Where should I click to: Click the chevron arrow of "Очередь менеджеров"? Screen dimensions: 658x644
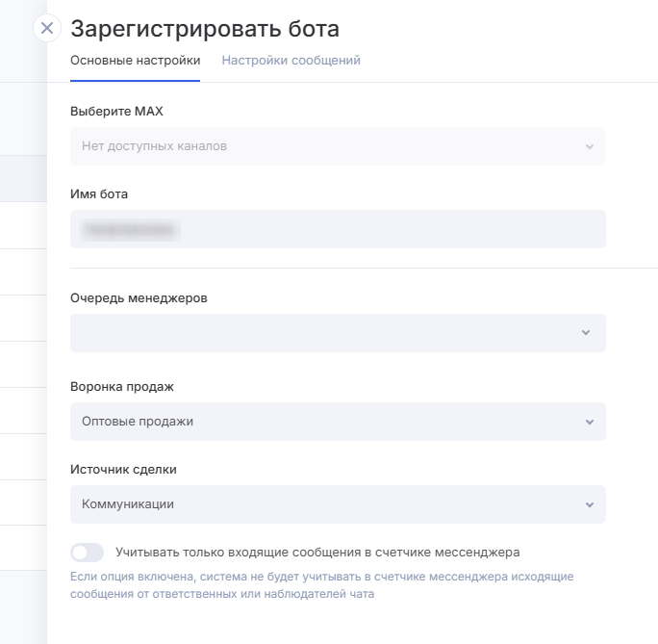(586, 332)
